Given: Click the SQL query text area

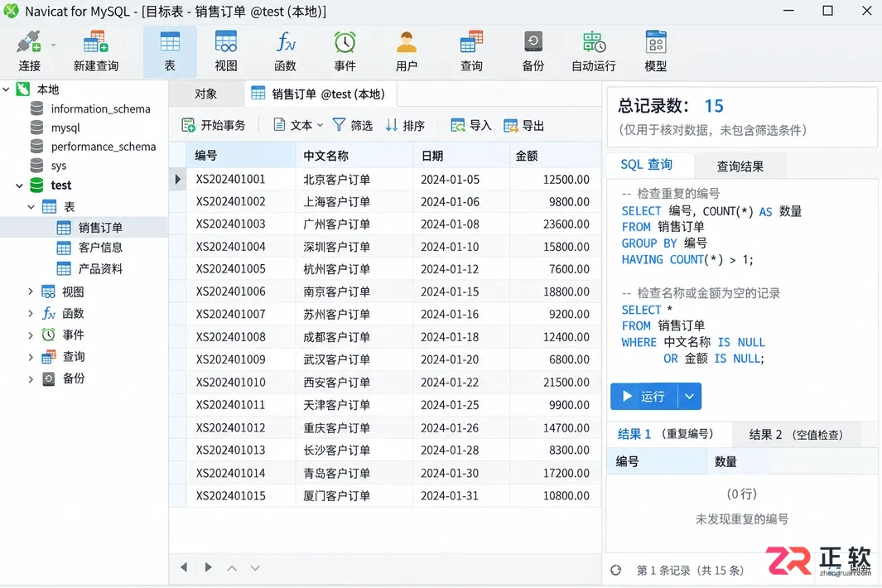Looking at the screenshot, I should tap(743, 277).
